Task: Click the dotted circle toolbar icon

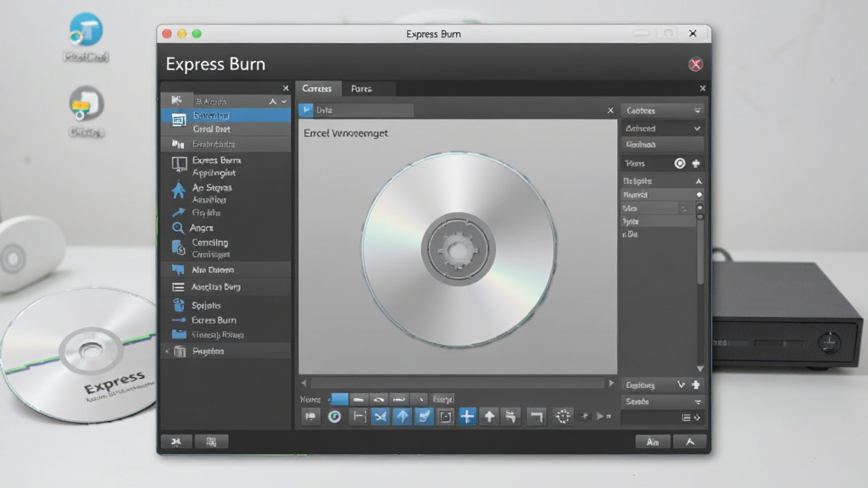Action: [x=563, y=417]
